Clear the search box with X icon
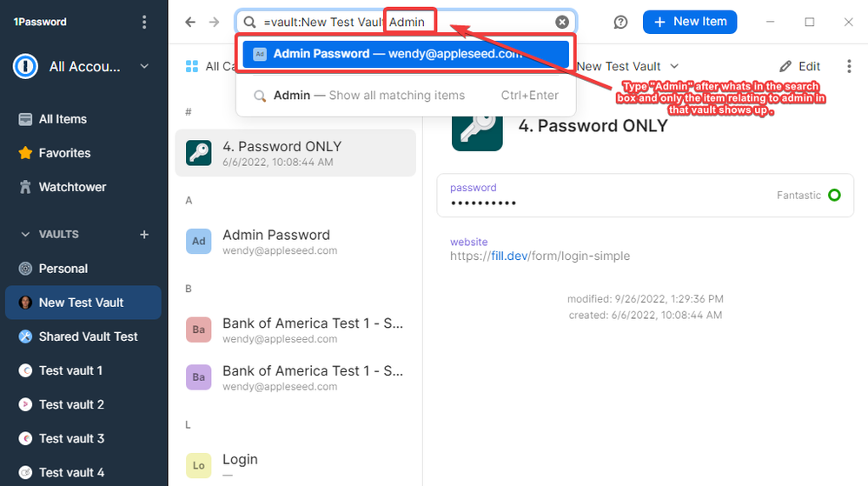 point(562,22)
